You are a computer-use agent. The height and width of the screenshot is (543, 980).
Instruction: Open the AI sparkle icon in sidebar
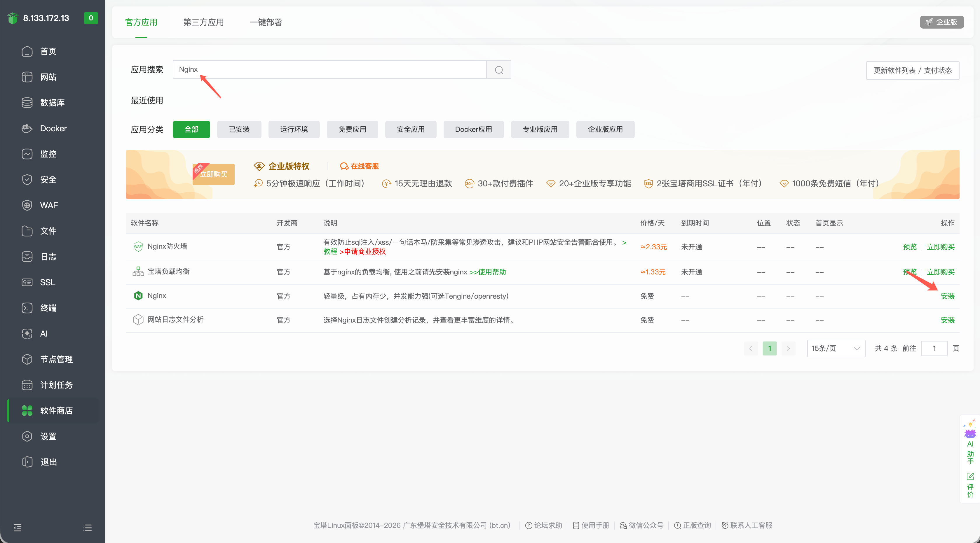click(27, 334)
